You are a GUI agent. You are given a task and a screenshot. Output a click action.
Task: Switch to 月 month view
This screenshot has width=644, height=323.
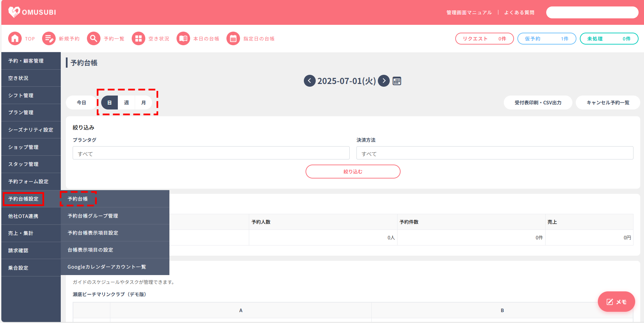[144, 103]
